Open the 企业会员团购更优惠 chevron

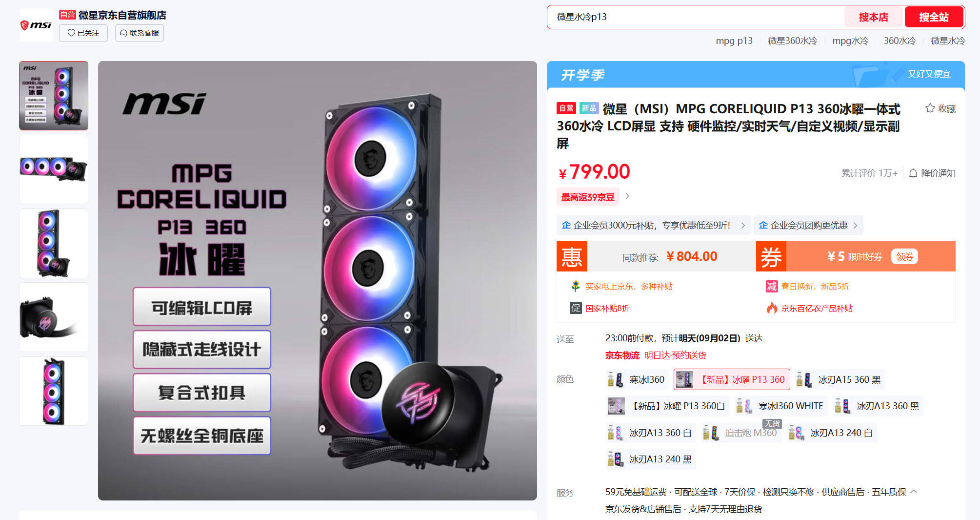(855, 225)
